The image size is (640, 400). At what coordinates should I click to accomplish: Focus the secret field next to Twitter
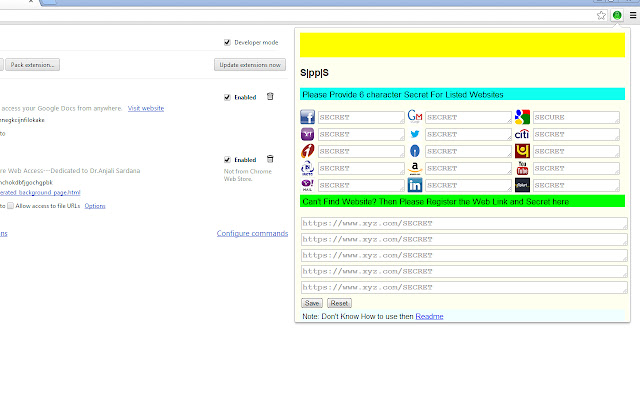pyautogui.click(x=469, y=134)
